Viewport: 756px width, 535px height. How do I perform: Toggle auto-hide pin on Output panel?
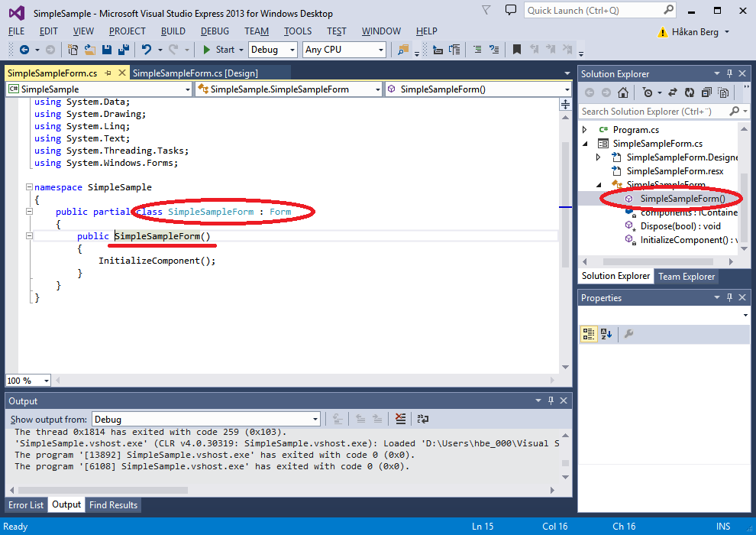coord(551,400)
